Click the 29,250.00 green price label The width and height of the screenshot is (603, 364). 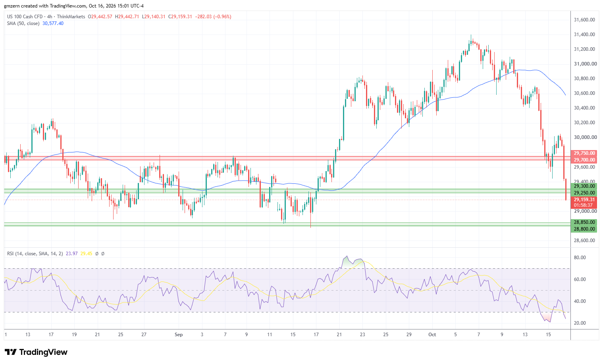click(x=584, y=193)
